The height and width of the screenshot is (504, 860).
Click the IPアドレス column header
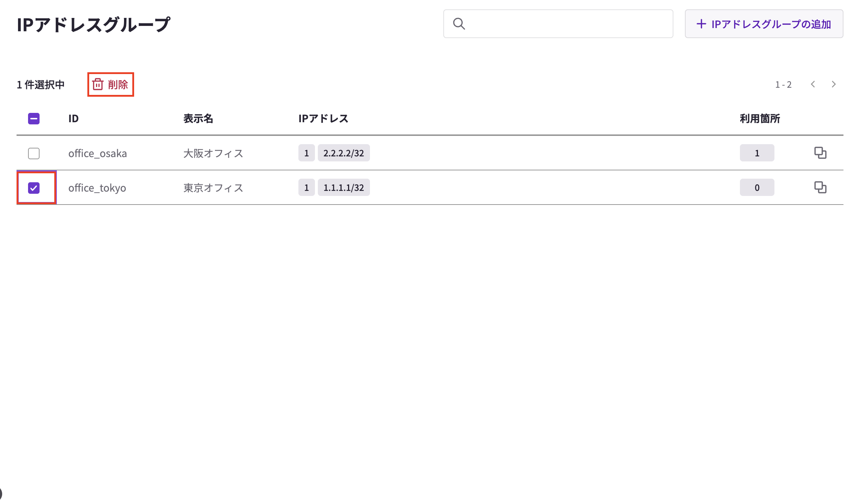(x=323, y=119)
